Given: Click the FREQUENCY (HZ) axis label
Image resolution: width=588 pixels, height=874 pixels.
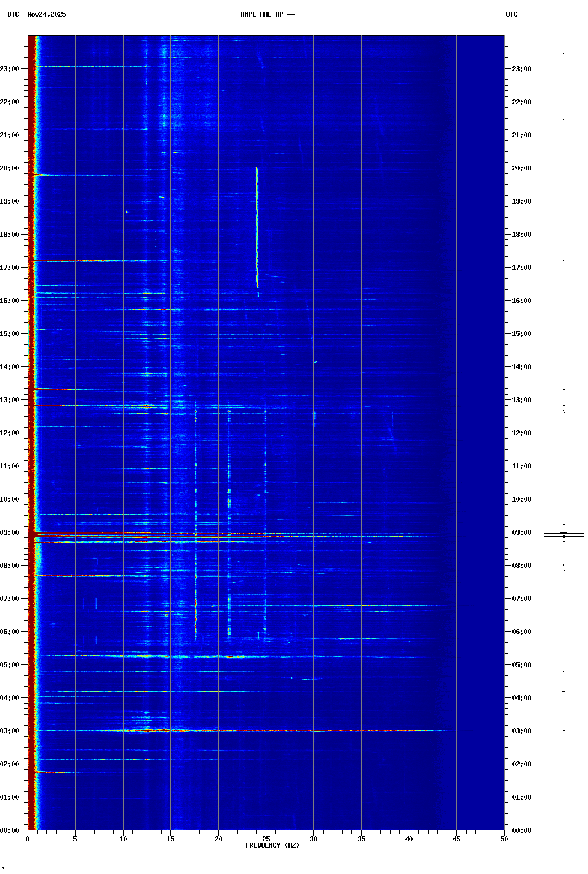Looking at the screenshot, I should pyautogui.click(x=272, y=845).
